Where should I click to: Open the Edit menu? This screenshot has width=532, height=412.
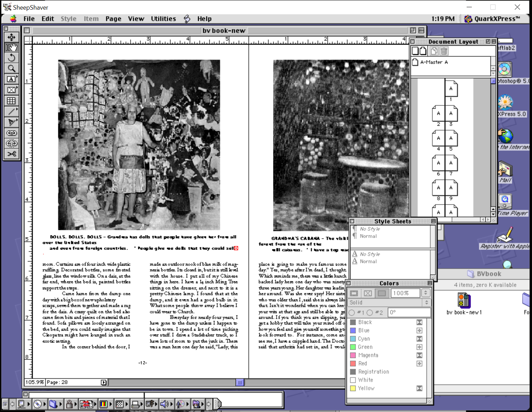coord(48,19)
